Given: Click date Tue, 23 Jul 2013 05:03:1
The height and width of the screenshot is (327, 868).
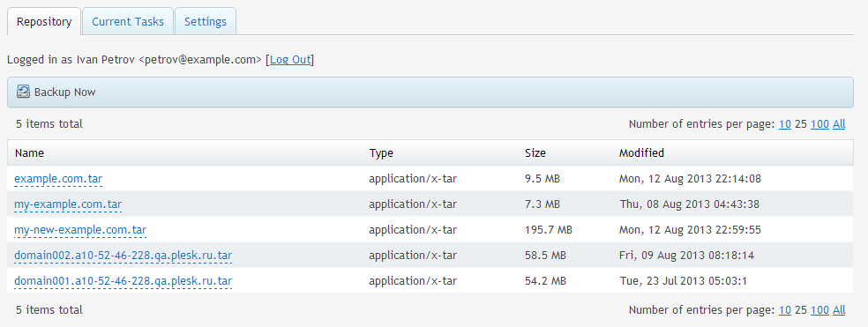Looking at the screenshot, I should tap(683, 281).
